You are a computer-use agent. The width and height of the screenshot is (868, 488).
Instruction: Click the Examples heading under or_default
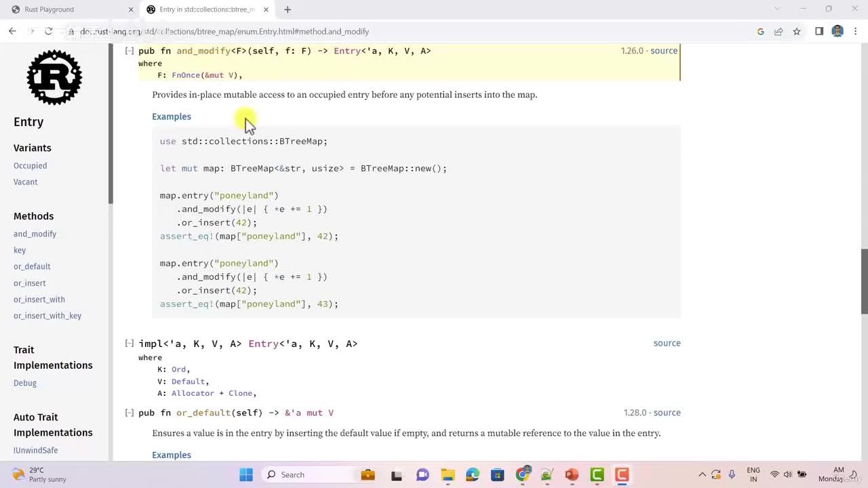(172, 455)
